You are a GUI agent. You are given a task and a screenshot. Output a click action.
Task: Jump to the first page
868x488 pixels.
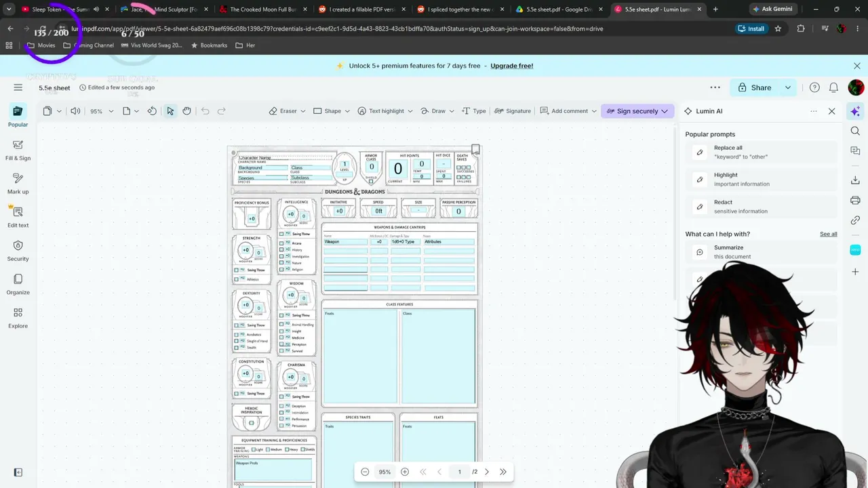click(x=423, y=472)
